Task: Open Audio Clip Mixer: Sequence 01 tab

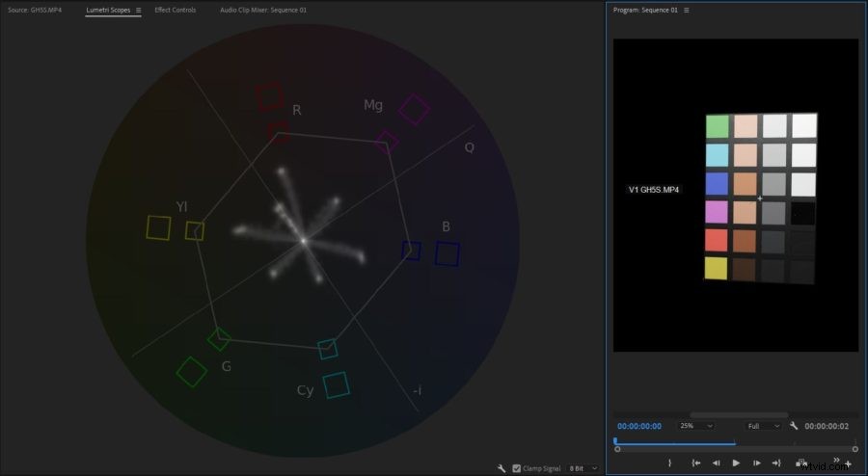Action: pos(262,10)
